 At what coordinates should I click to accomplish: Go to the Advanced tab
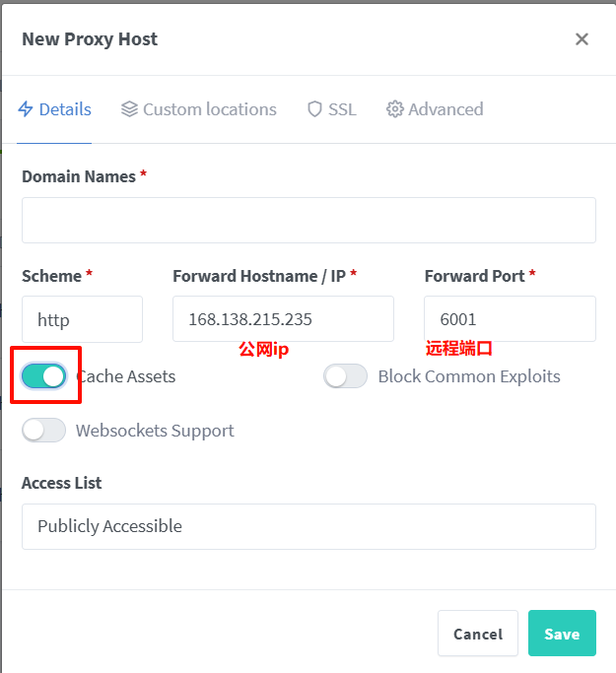coord(435,109)
